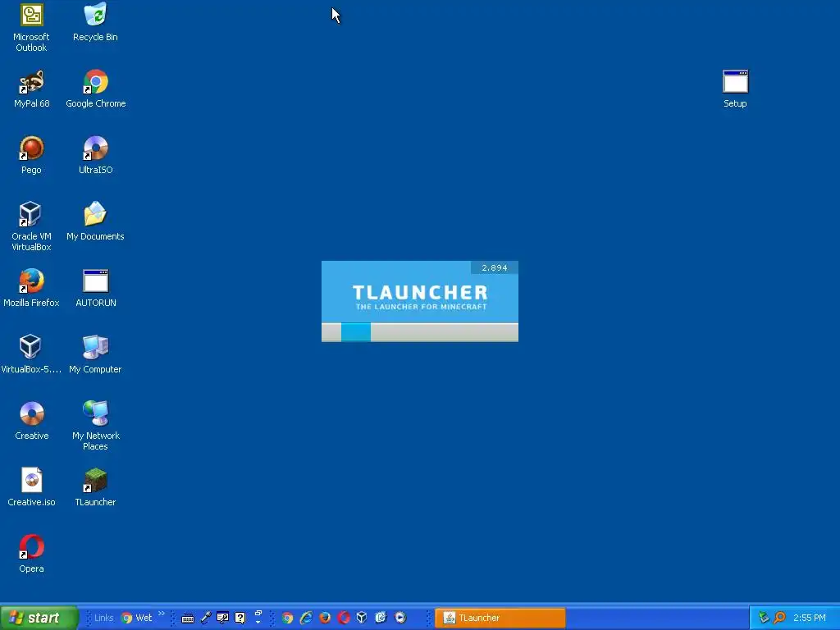The height and width of the screenshot is (630, 840).
Task: Click the on-screen keyboard taskbar icon
Action: [188, 619]
